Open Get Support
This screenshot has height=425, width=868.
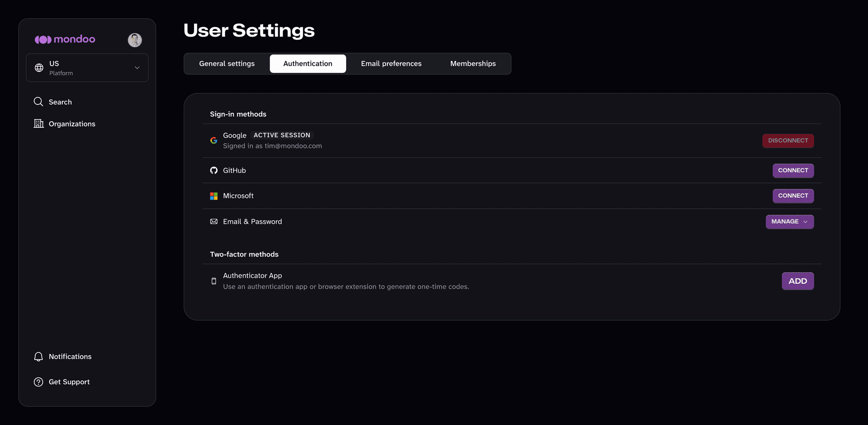click(69, 382)
